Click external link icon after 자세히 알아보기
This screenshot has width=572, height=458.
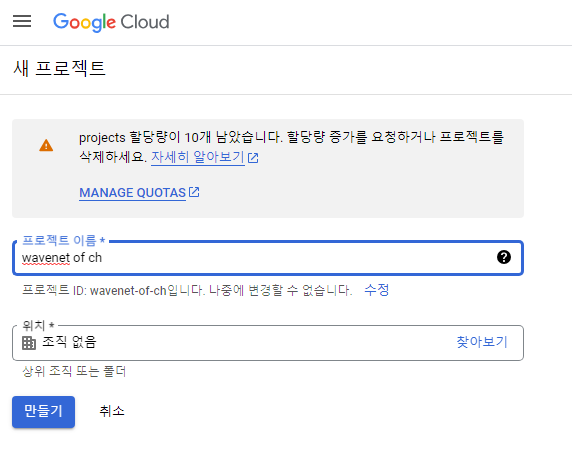click(x=253, y=158)
